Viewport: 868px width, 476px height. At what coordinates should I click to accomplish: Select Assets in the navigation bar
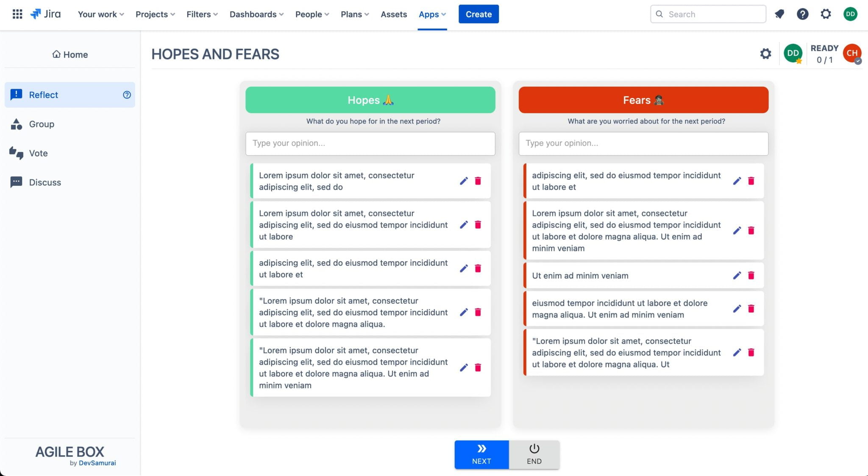pyautogui.click(x=393, y=14)
